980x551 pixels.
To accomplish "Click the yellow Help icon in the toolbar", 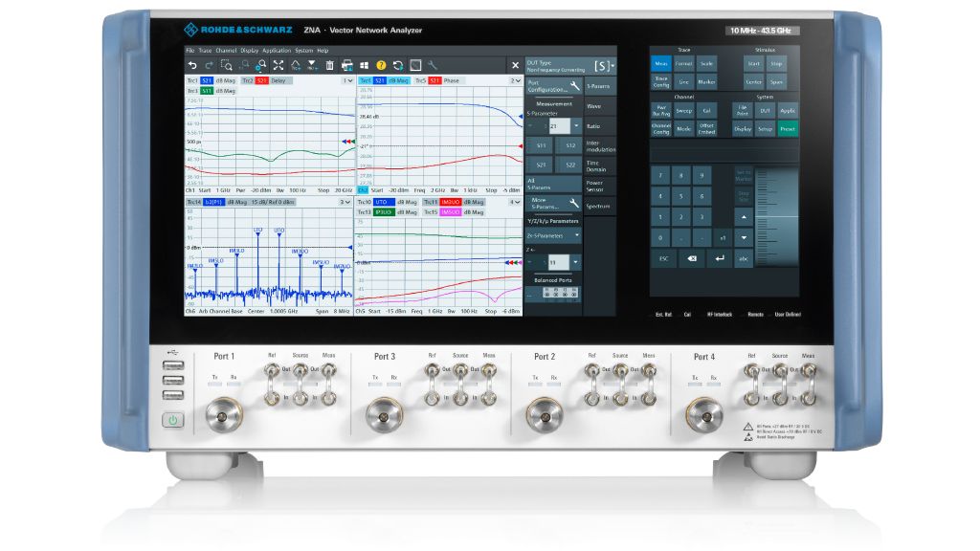I will [x=381, y=65].
